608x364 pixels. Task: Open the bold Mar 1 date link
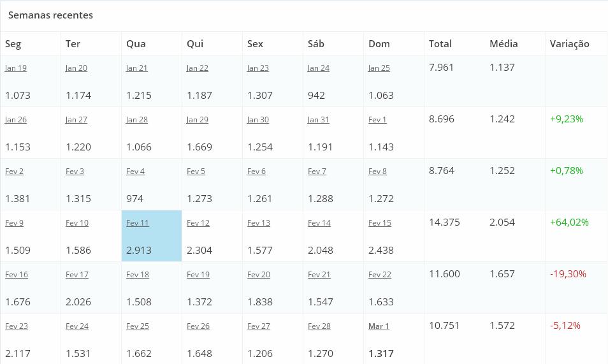tap(379, 326)
